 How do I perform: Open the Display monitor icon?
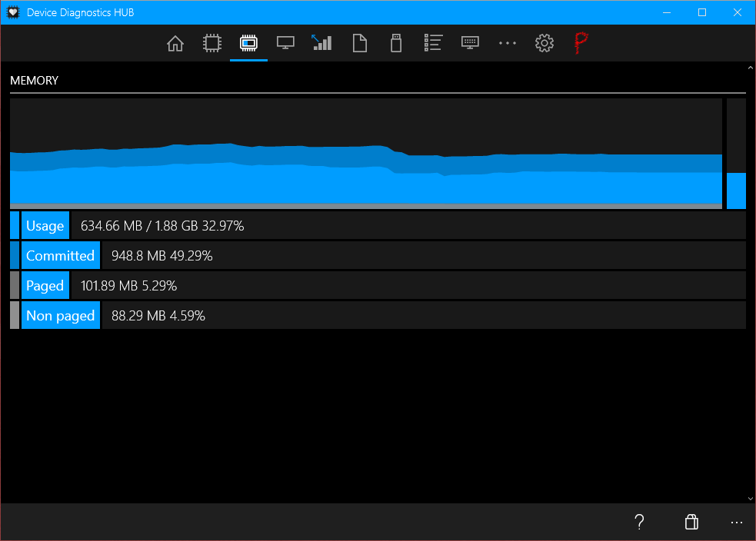pos(285,43)
